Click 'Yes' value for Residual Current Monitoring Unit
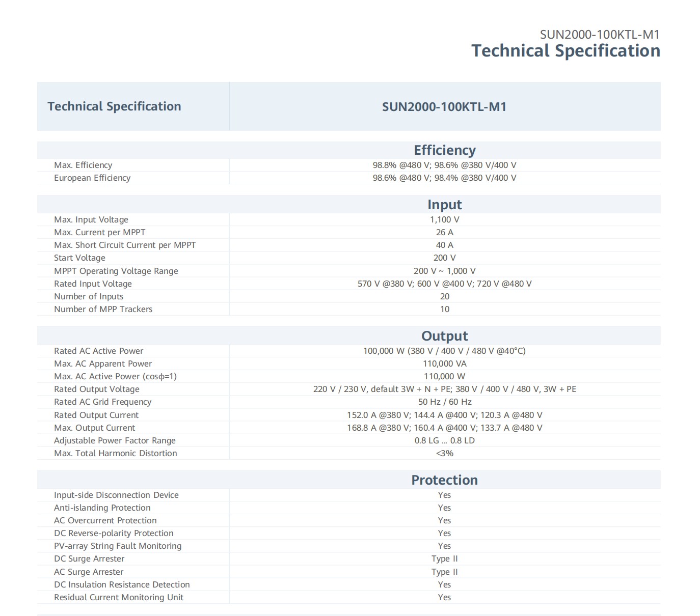 (445, 597)
